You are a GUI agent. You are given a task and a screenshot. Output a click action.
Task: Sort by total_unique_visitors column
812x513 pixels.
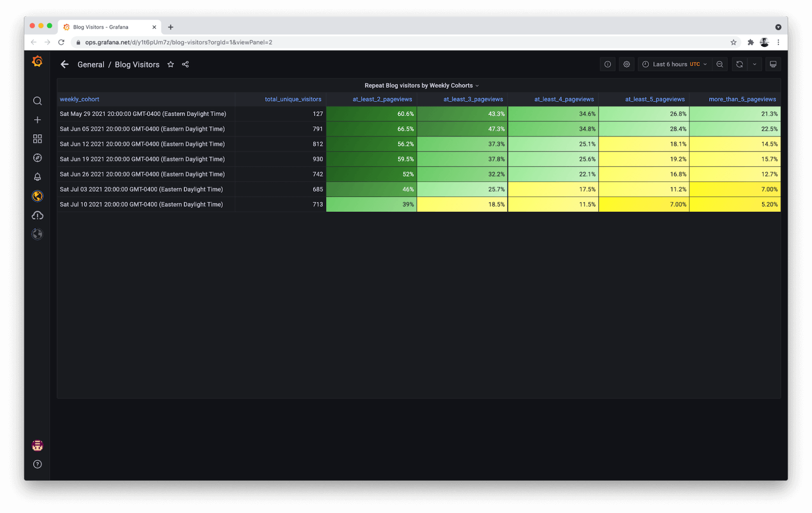click(293, 99)
